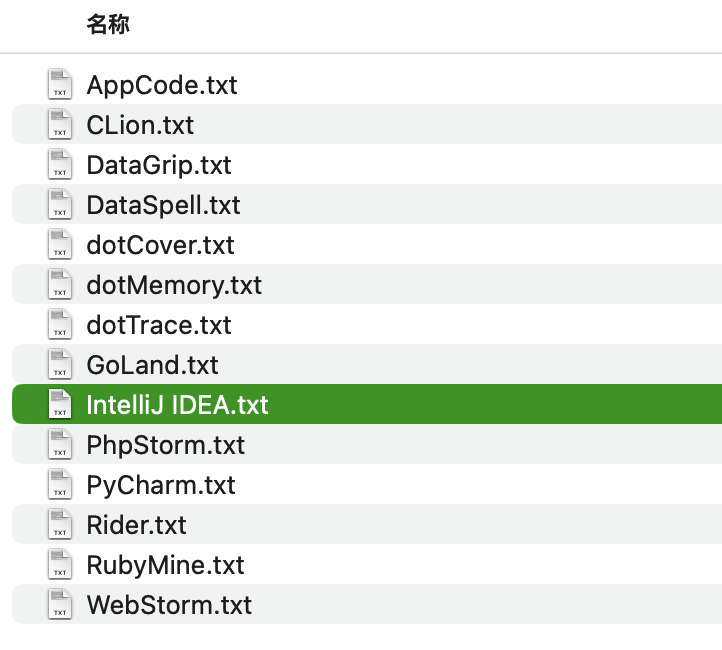The width and height of the screenshot is (722, 650).
Task: Select the dotTrace.txt file name
Action: click(x=159, y=325)
